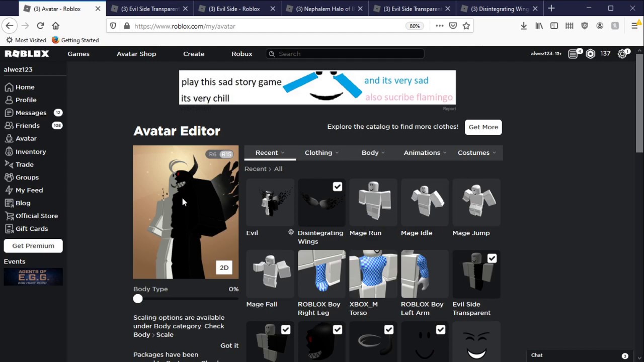This screenshot has height=362, width=644.
Task: Click the Roblox logo
Action: pos(27,54)
